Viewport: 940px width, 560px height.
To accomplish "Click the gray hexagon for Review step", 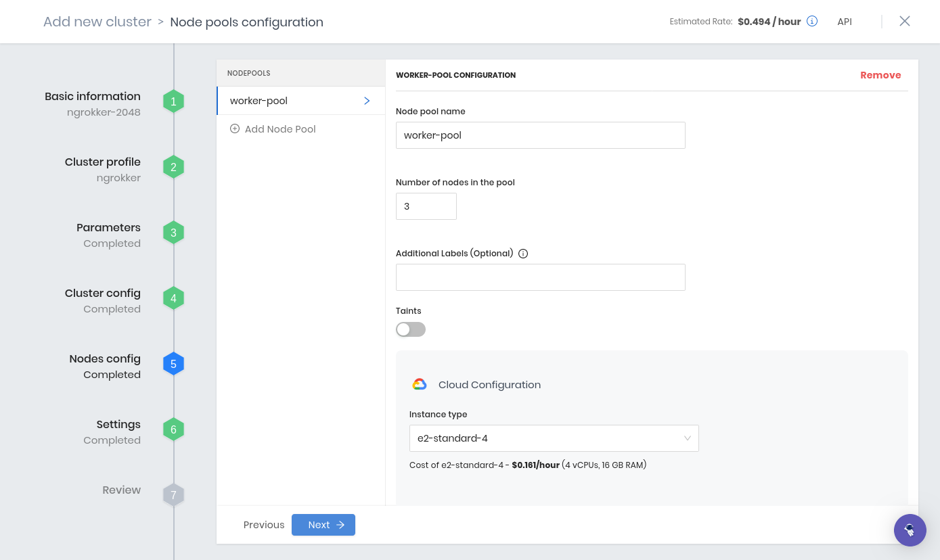I will pos(173,494).
